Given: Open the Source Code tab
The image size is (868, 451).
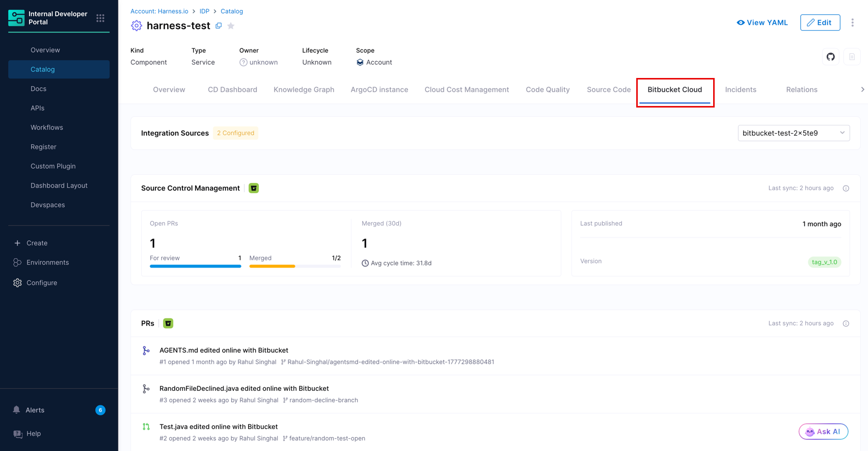Looking at the screenshot, I should click(x=609, y=90).
